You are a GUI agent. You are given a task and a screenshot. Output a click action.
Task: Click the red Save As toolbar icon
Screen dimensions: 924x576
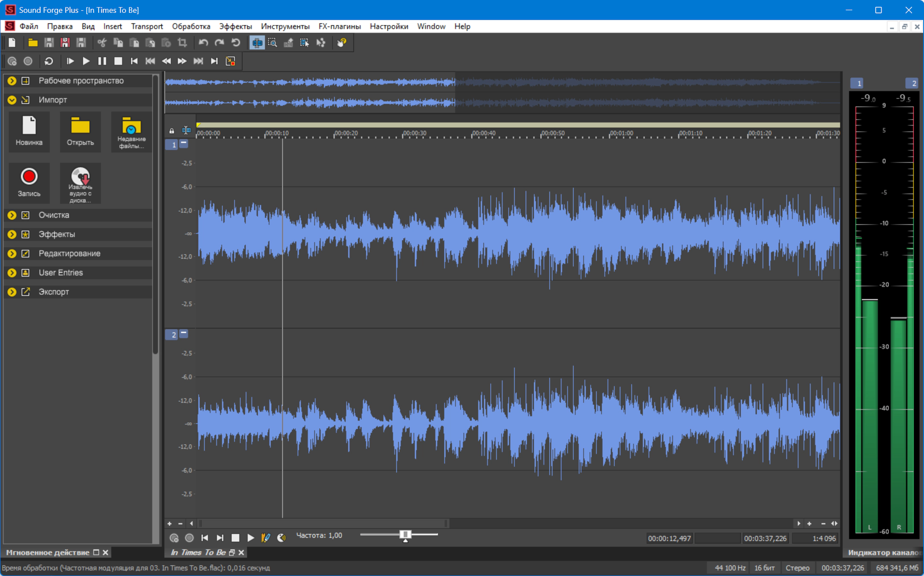click(65, 43)
